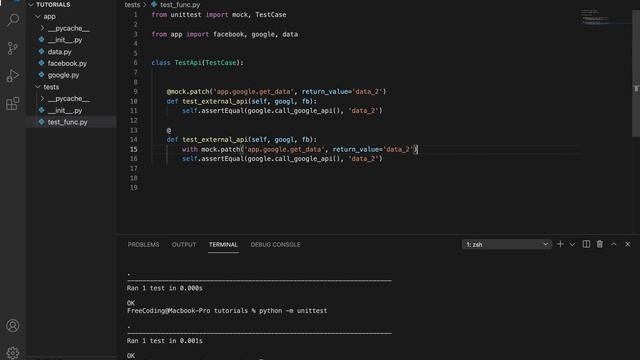Image resolution: width=640 pixels, height=360 pixels.
Task: Open data.py file
Action: (60, 52)
